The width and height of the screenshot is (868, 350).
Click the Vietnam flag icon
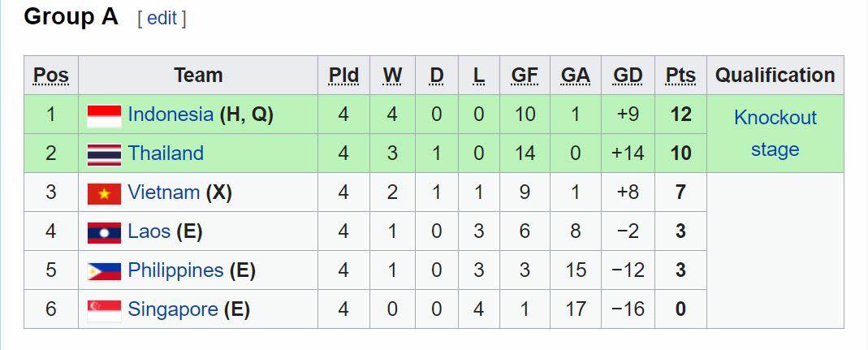(104, 194)
